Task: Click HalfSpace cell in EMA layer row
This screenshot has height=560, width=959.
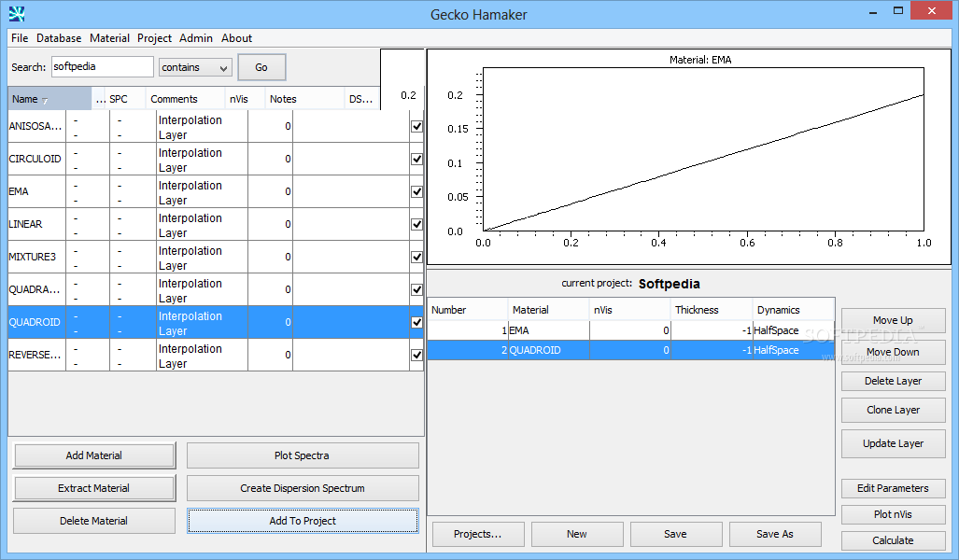Action: (x=794, y=330)
